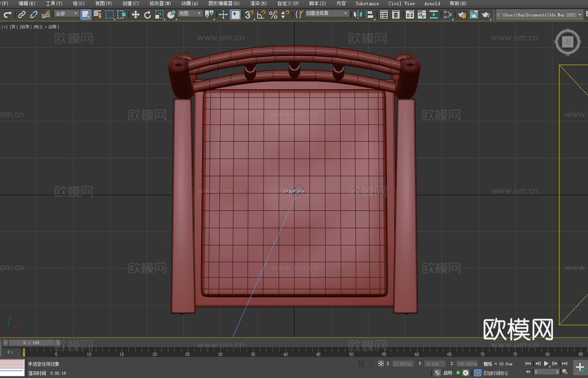Toggle the Ribbon display icon

coord(410,14)
